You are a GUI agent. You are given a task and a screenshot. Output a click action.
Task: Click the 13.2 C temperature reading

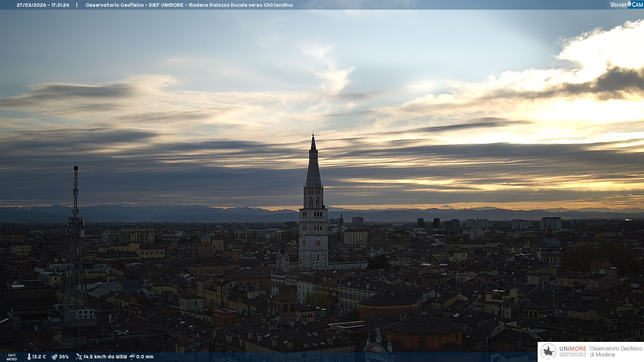39,357
